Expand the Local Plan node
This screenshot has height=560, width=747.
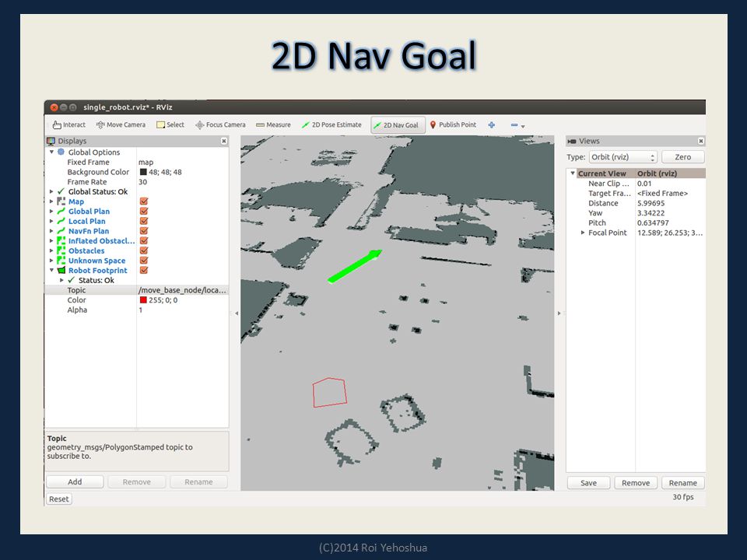[x=51, y=222]
